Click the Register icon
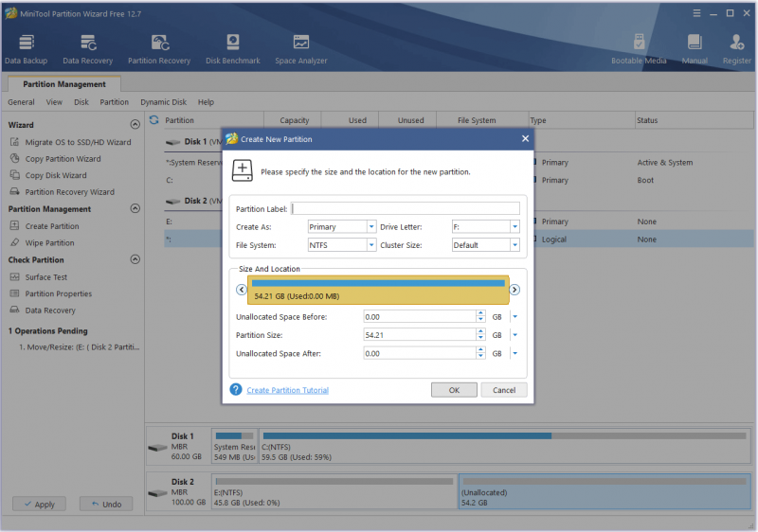The width and height of the screenshot is (758, 532). pos(737,49)
